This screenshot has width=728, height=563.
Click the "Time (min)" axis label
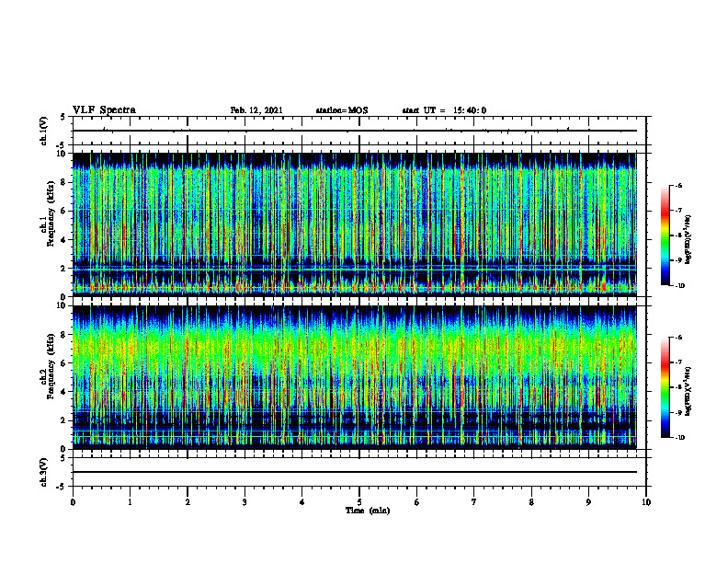click(368, 511)
